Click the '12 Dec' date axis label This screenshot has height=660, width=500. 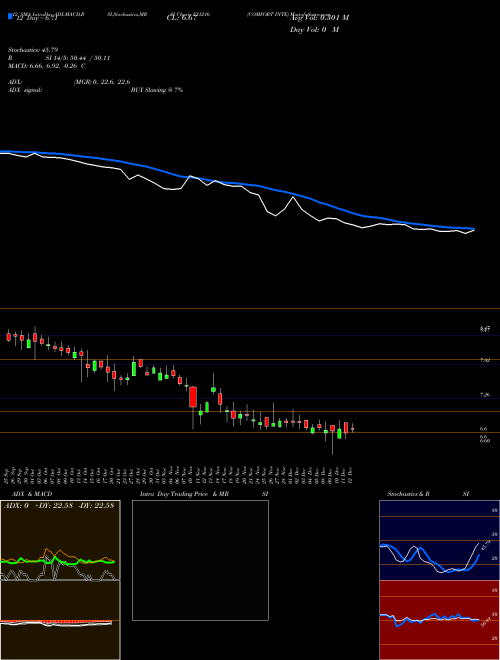pyautogui.click(x=350, y=475)
